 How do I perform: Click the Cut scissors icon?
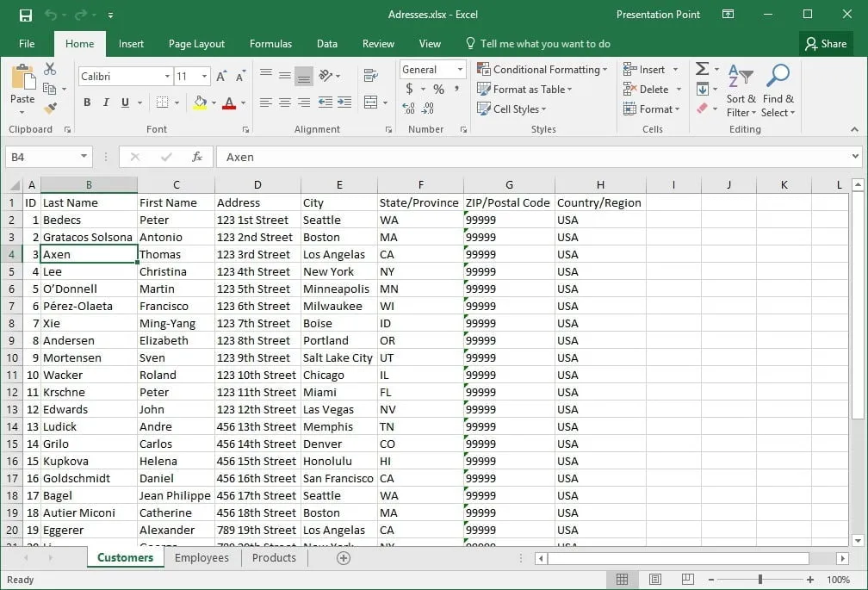50,69
